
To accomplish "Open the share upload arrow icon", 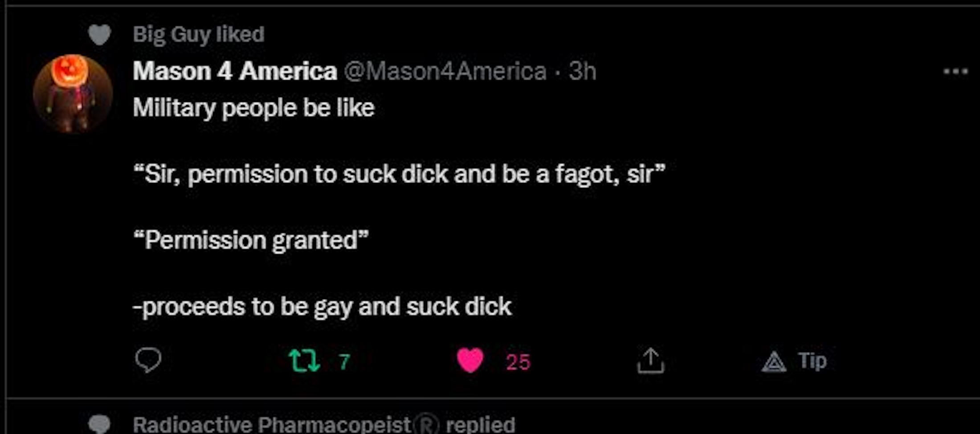I will point(650,361).
